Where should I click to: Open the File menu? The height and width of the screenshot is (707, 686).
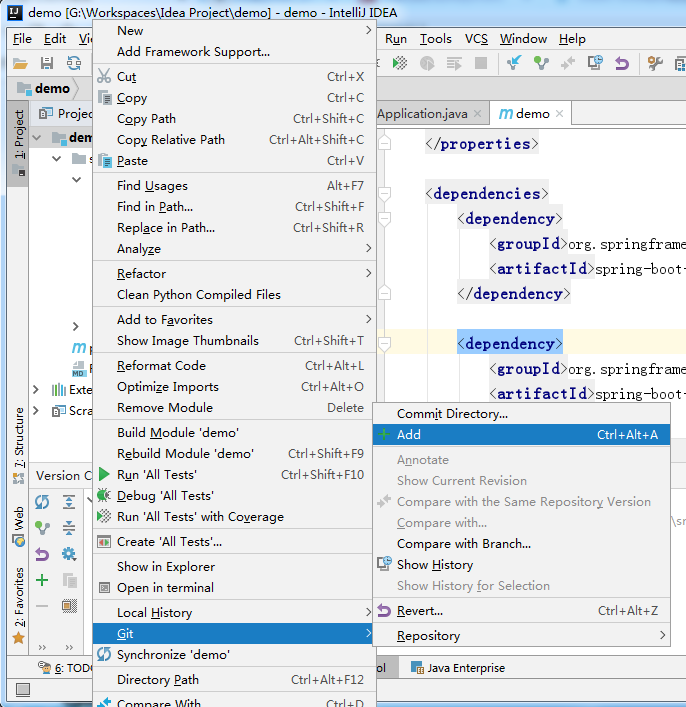pyautogui.click(x=22, y=39)
